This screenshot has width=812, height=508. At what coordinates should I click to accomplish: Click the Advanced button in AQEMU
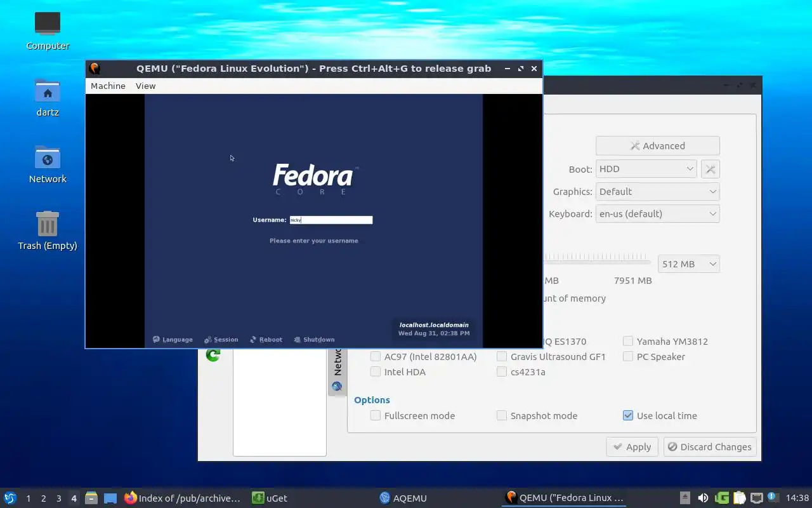click(657, 146)
